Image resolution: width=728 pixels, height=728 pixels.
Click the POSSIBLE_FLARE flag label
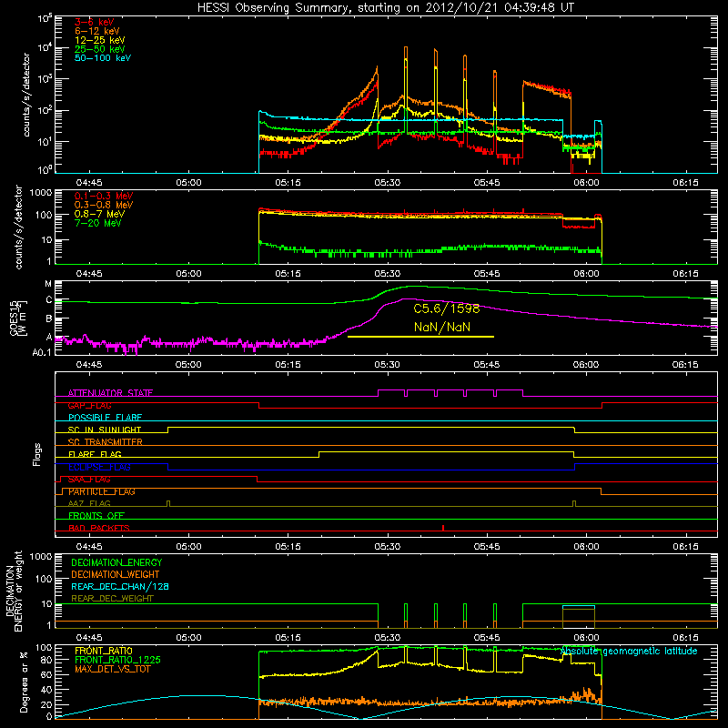(x=105, y=418)
